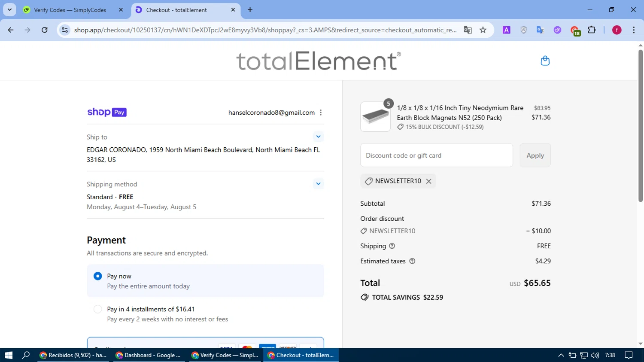
Task: Reload the checkout page
Action: coord(45,30)
